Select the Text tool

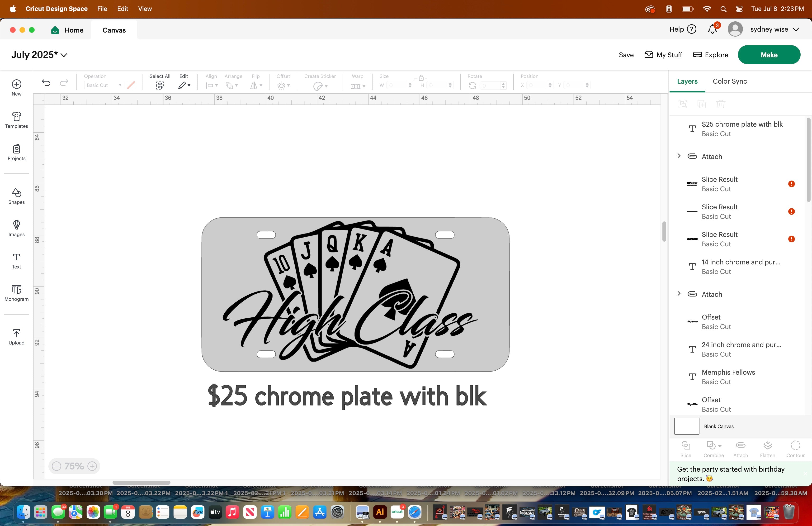[16, 260]
